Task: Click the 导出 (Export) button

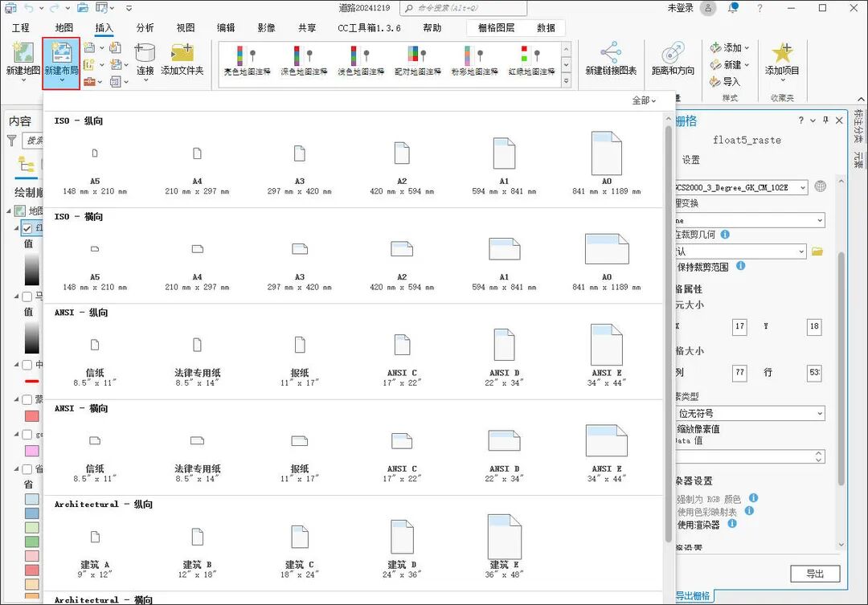Action: click(x=815, y=574)
